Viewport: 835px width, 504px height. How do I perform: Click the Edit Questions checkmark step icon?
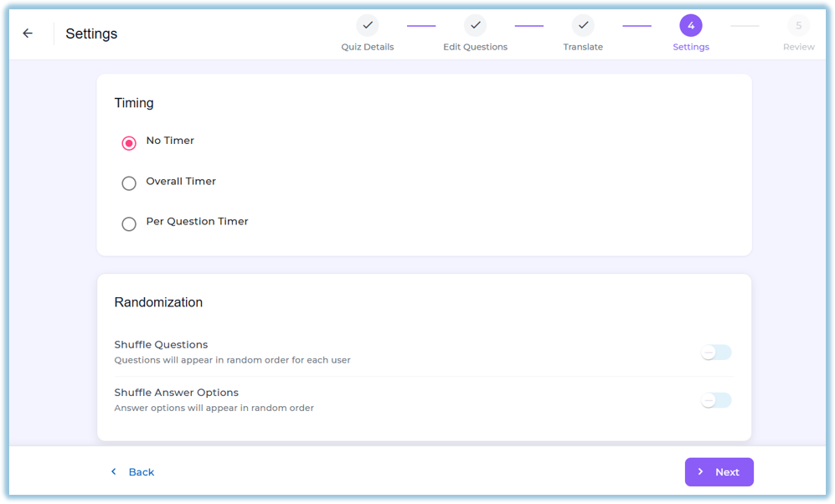click(475, 25)
